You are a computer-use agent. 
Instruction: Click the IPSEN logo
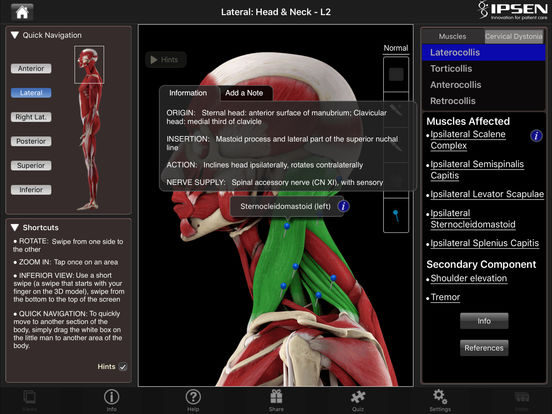click(513, 11)
